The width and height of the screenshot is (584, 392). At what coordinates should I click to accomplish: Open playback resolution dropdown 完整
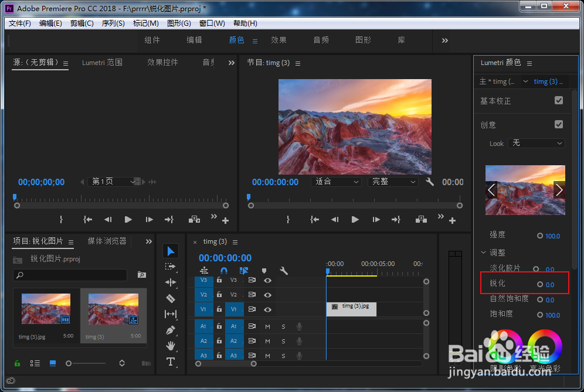point(393,182)
